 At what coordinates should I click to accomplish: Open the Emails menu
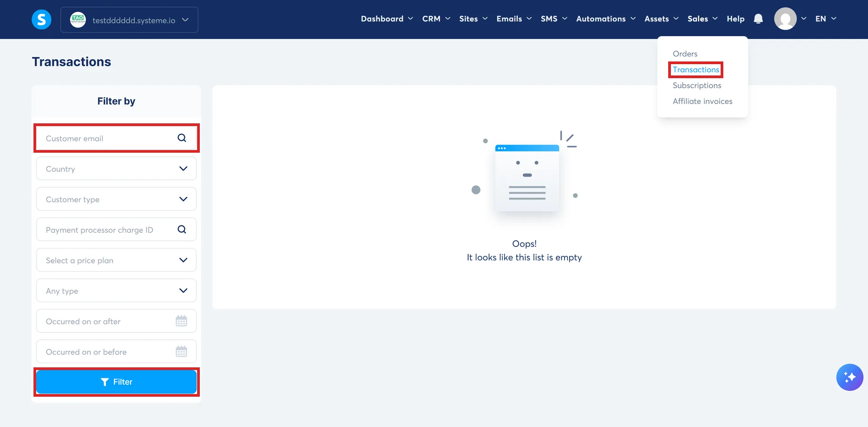click(x=514, y=19)
